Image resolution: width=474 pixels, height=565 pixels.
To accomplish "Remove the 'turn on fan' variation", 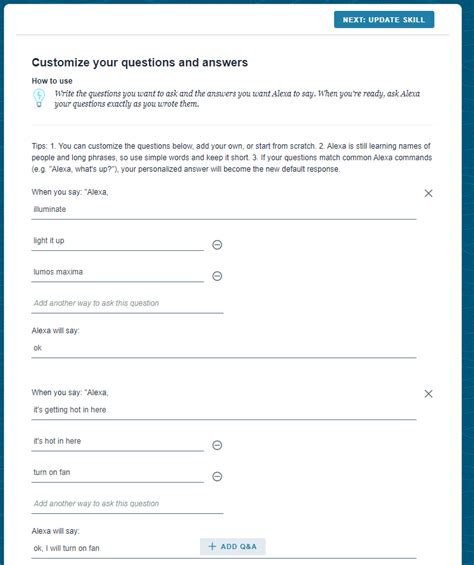I will coord(217,477).
